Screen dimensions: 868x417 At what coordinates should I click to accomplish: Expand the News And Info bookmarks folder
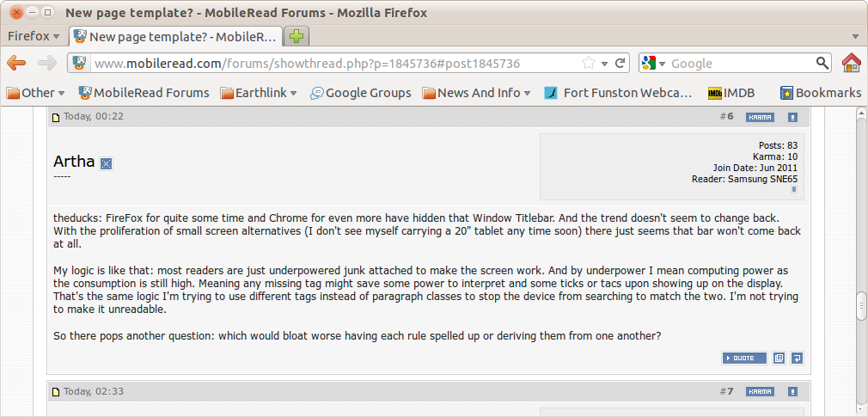(x=476, y=93)
